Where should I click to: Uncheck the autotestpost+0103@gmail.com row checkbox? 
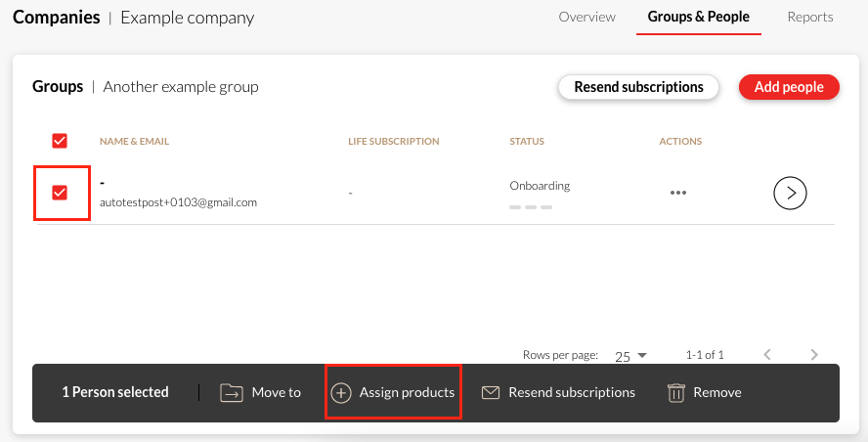point(60,193)
